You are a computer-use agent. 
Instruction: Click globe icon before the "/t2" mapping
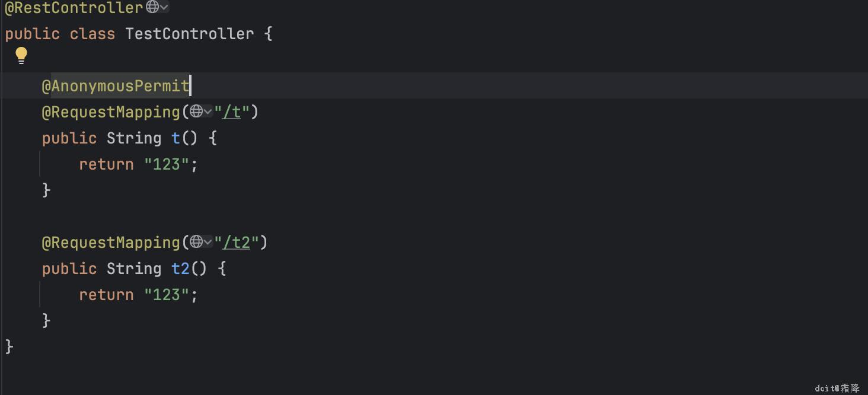coord(196,242)
